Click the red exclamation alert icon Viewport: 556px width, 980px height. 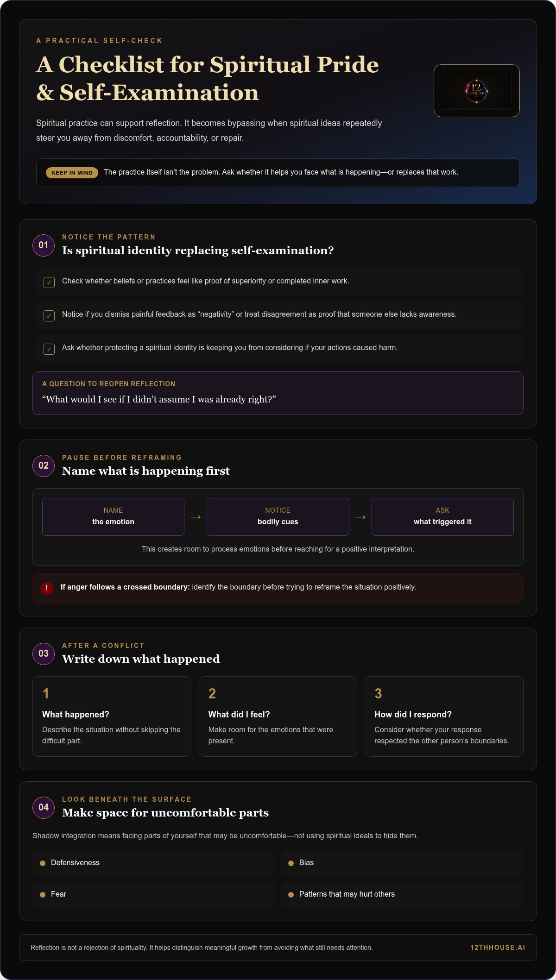(x=47, y=588)
